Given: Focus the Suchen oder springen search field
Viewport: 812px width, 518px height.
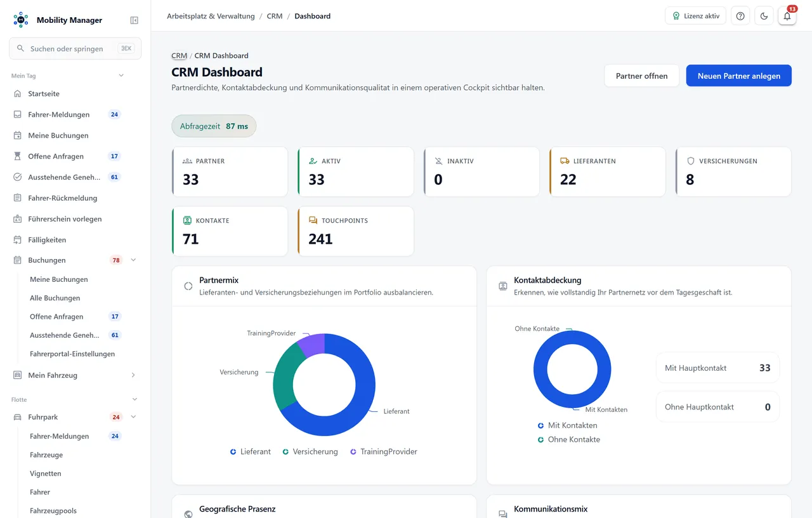Looking at the screenshot, I should 75,48.
